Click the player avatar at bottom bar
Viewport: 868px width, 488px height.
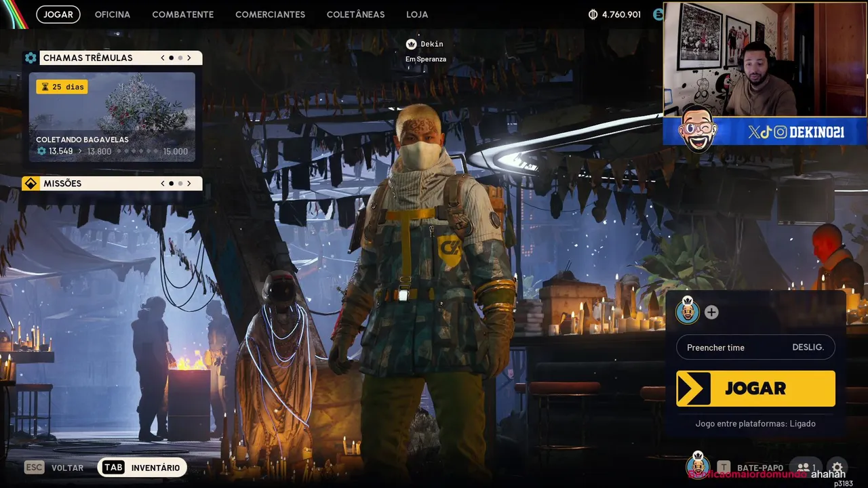[x=698, y=466]
